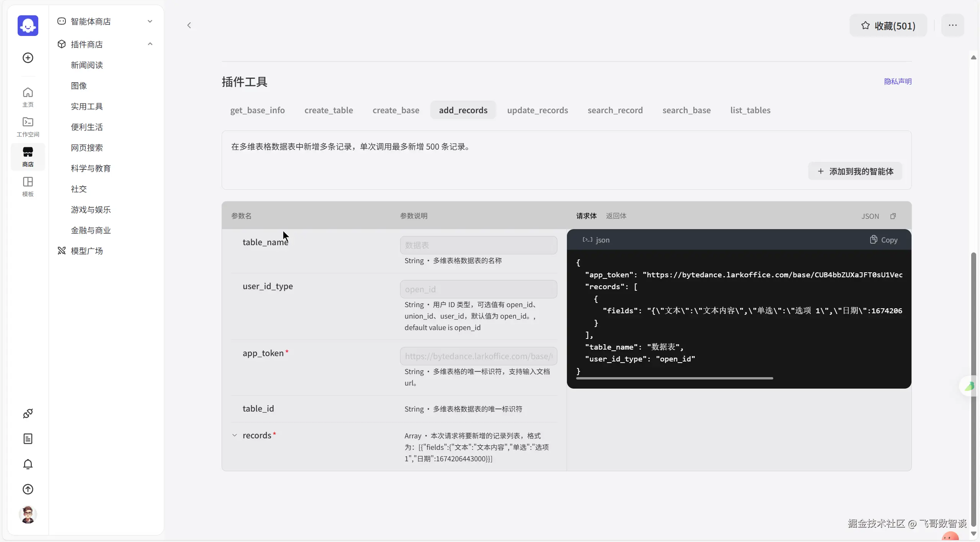Click the notification bell icon
The width and height of the screenshot is (980, 542).
point(28,464)
